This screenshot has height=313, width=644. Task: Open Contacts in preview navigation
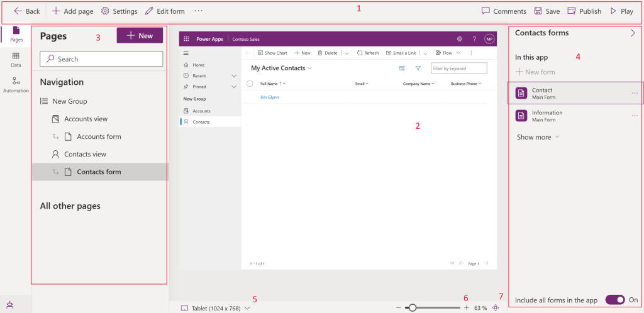pyautogui.click(x=210, y=122)
